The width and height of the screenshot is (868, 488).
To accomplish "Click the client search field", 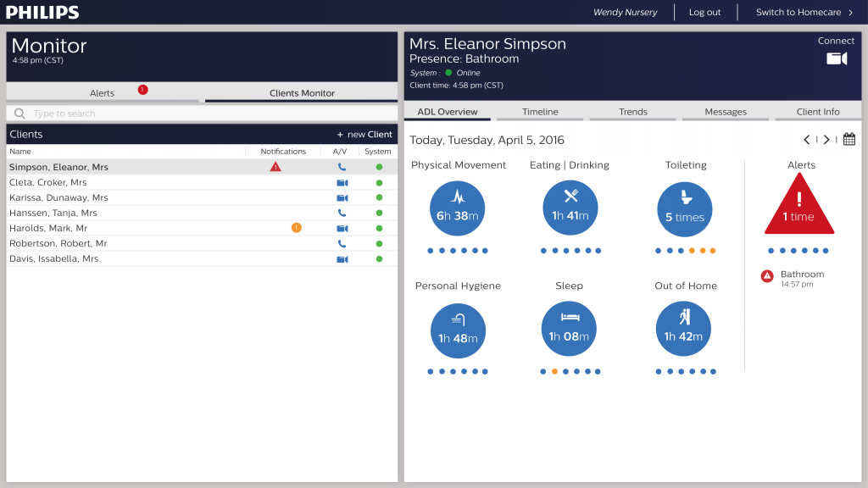I will [x=202, y=114].
